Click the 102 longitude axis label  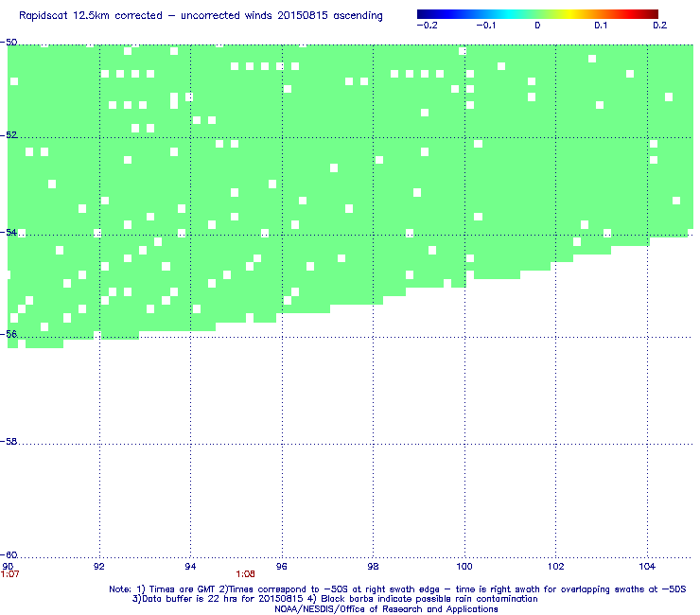pyautogui.click(x=556, y=567)
